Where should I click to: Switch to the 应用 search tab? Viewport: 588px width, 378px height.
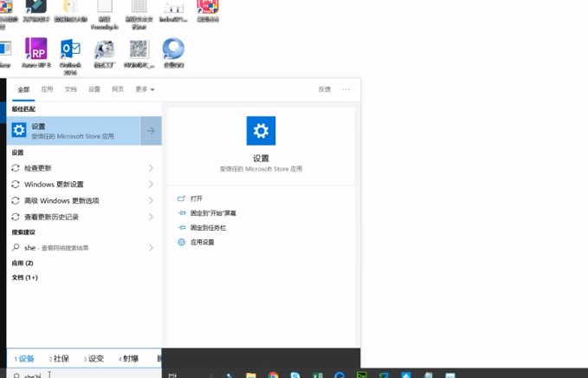pyautogui.click(x=47, y=89)
